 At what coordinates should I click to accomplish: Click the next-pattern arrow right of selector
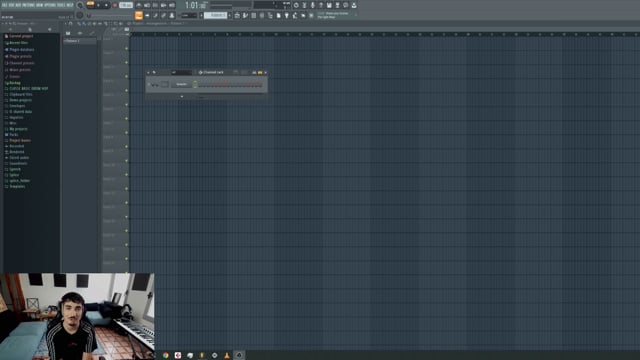pos(230,16)
